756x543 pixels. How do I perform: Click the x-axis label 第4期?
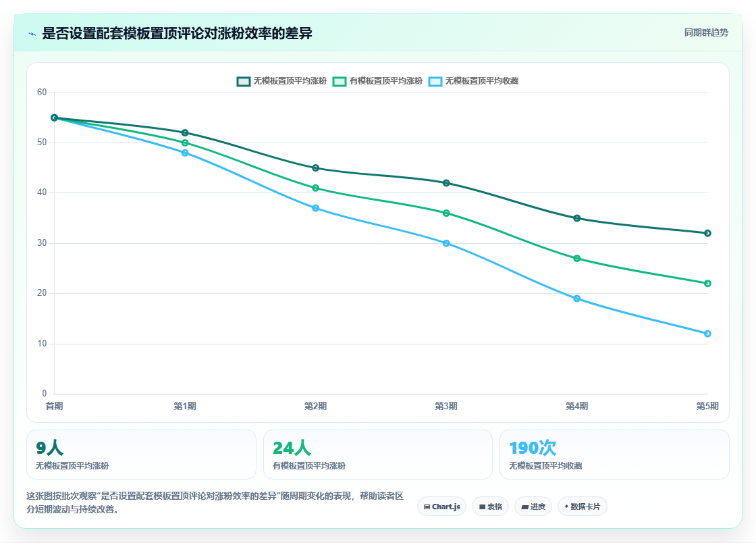pos(577,406)
